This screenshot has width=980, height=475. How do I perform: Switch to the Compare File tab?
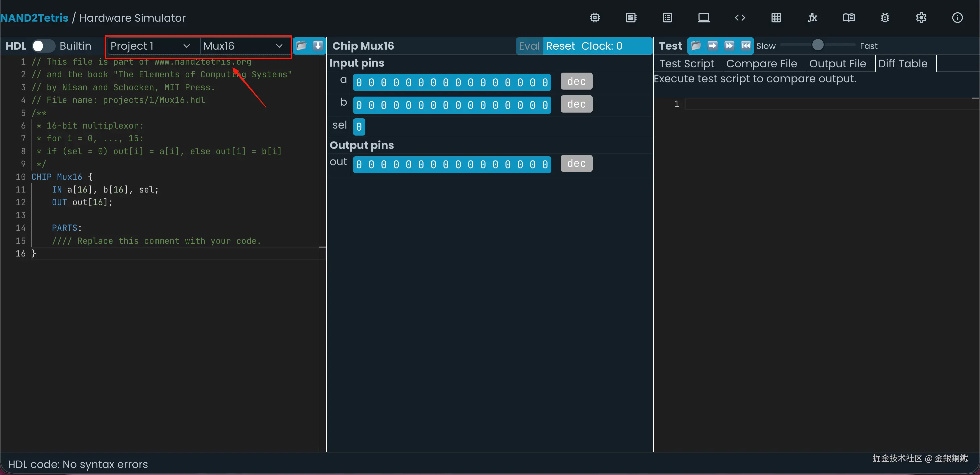(761, 64)
